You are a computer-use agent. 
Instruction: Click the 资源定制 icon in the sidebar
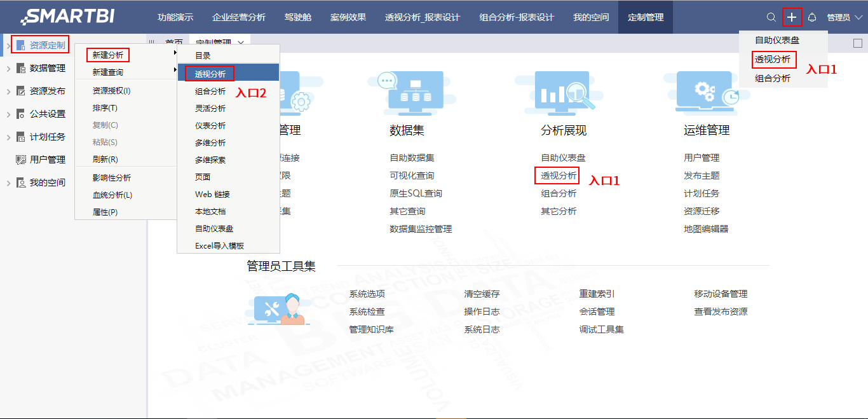(20, 45)
